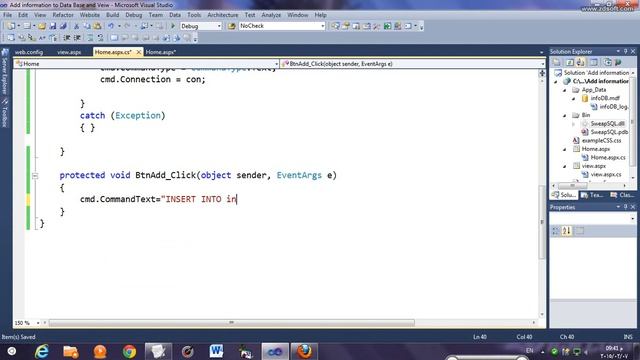The height and width of the screenshot is (360, 640).
Task: Click the Save All icon in the toolbar
Action: [63, 26]
